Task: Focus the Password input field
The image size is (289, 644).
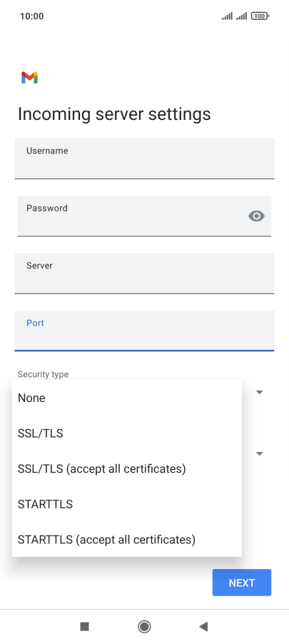Action: pyautogui.click(x=144, y=216)
